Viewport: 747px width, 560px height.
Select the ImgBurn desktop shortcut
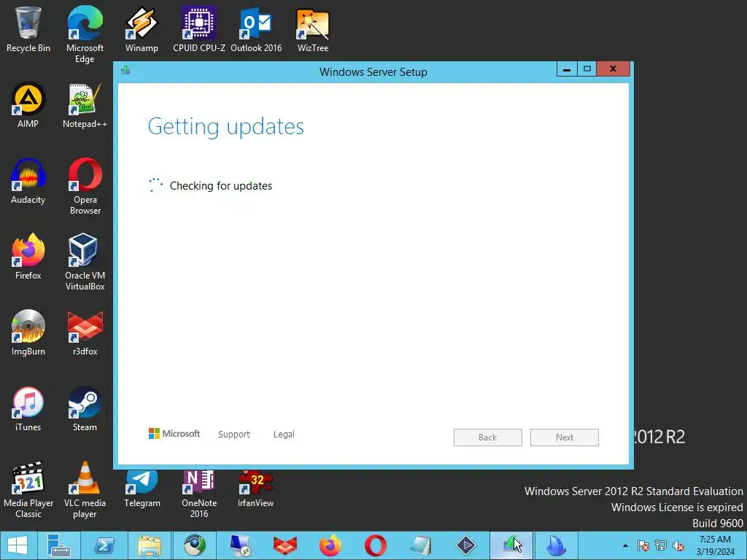click(28, 332)
